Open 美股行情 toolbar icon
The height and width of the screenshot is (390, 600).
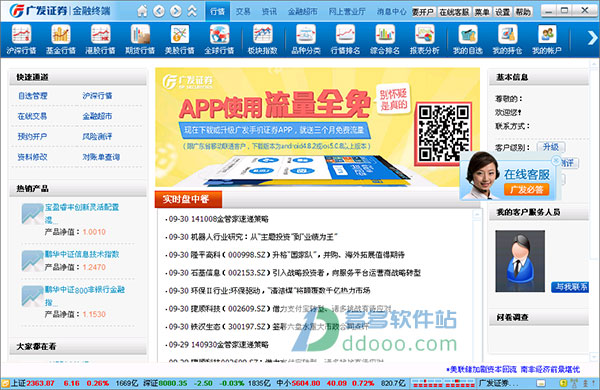[179, 39]
